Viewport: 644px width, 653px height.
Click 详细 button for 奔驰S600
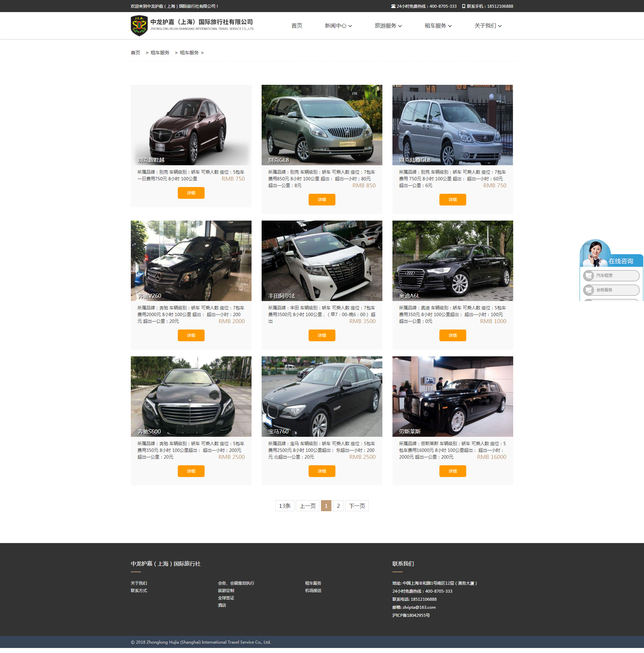click(191, 471)
